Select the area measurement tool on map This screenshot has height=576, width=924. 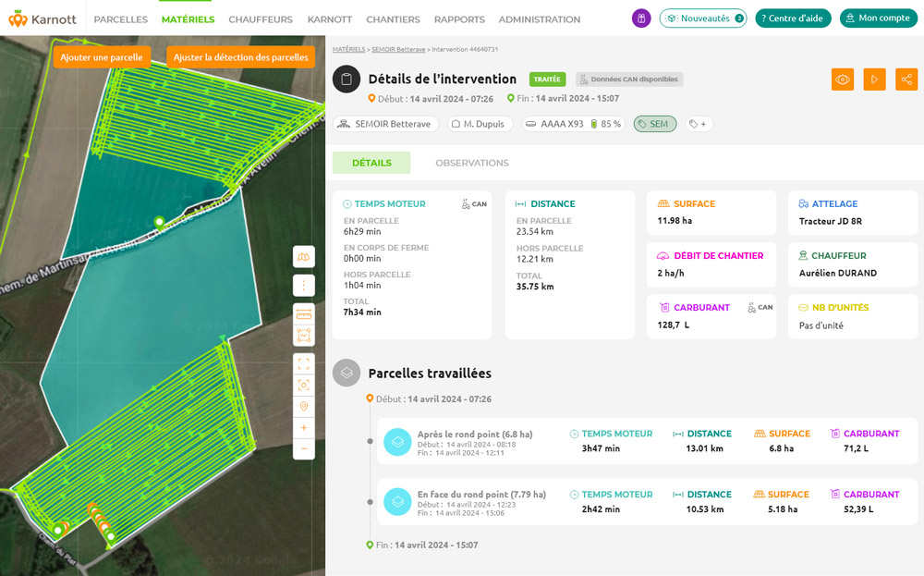point(304,335)
